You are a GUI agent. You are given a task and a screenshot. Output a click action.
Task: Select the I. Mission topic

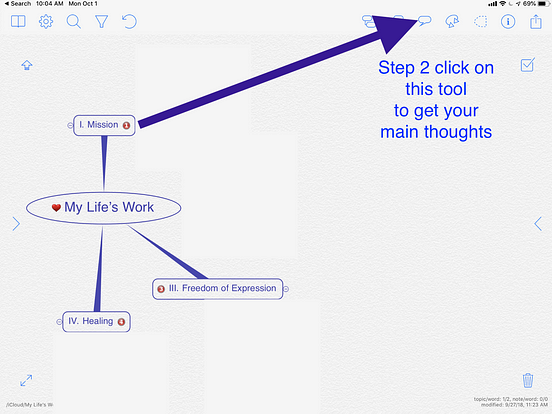click(104, 125)
